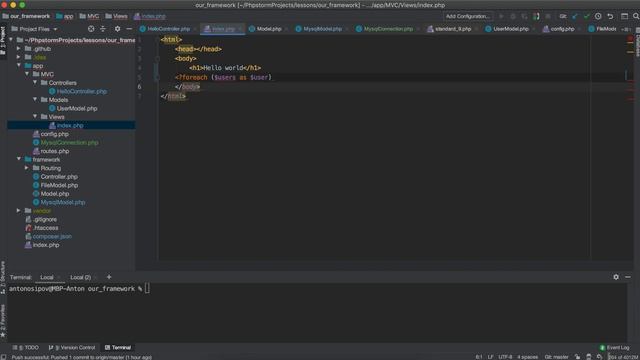This screenshot has width=640, height=360.
Task: Add a new terminal session with plus
Action: (109, 277)
